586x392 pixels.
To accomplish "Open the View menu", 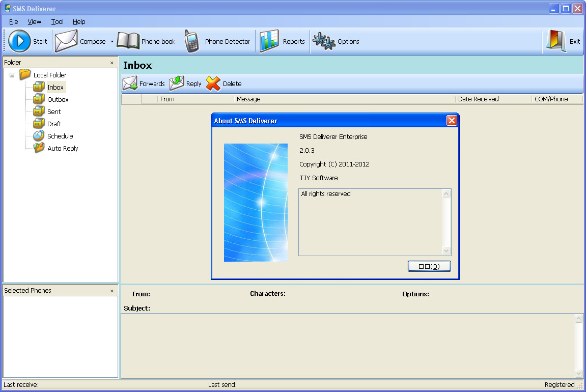I will click(34, 22).
